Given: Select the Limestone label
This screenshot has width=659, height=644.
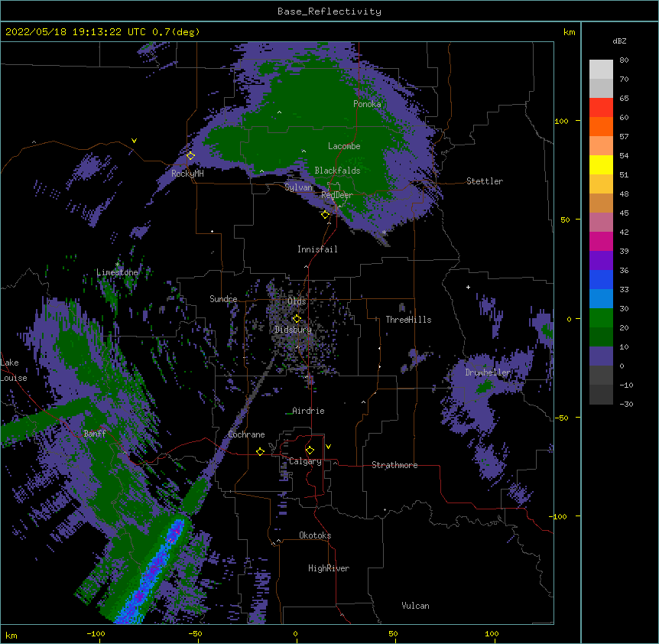Looking at the screenshot, I should [x=117, y=272].
